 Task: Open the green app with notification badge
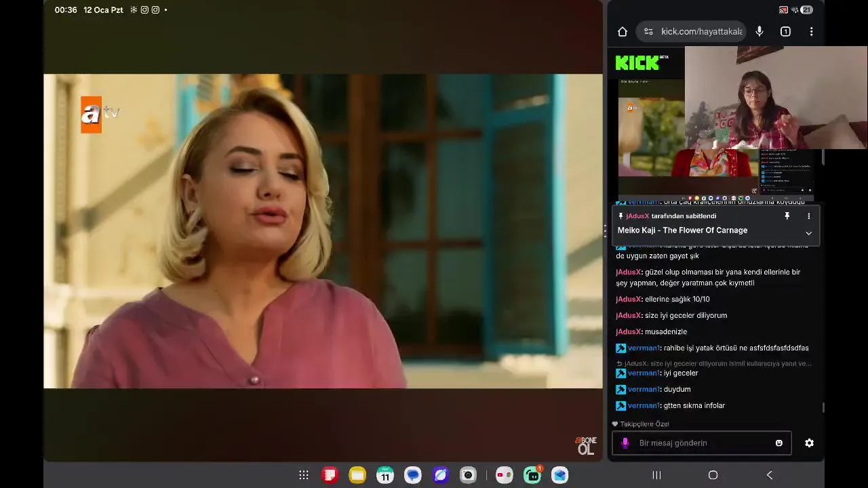(532, 475)
